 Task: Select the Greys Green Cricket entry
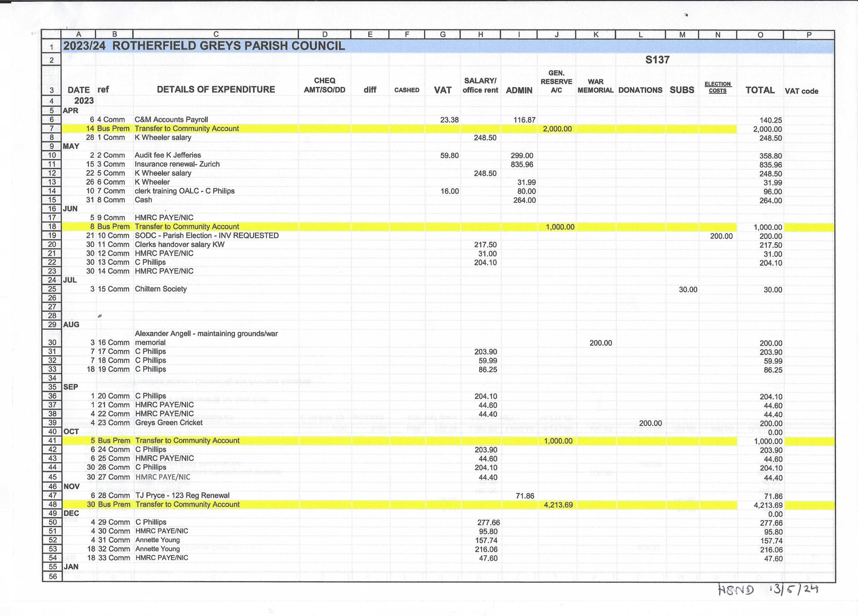click(169, 423)
